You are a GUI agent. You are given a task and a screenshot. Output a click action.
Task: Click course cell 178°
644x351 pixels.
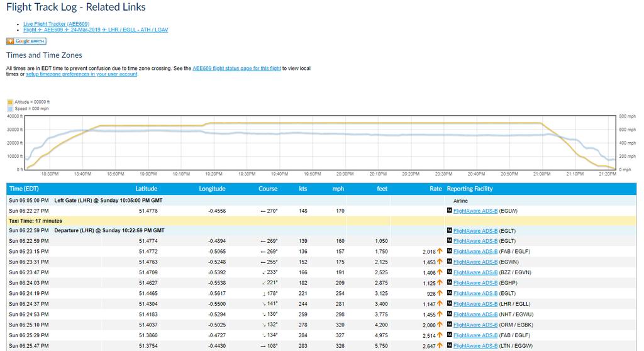(270, 294)
